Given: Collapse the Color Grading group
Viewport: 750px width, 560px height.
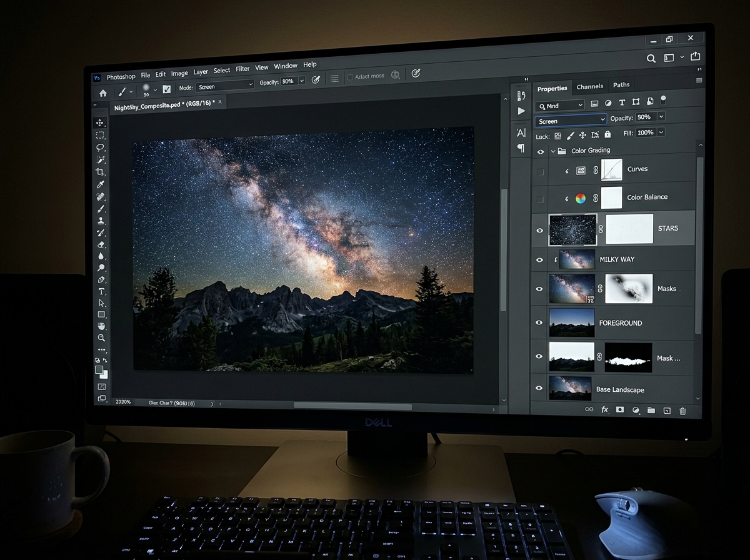Looking at the screenshot, I should (553, 150).
